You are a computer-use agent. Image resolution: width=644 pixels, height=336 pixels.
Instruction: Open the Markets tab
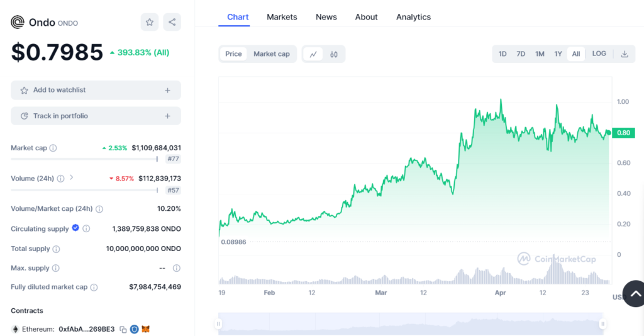click(282, 17)
